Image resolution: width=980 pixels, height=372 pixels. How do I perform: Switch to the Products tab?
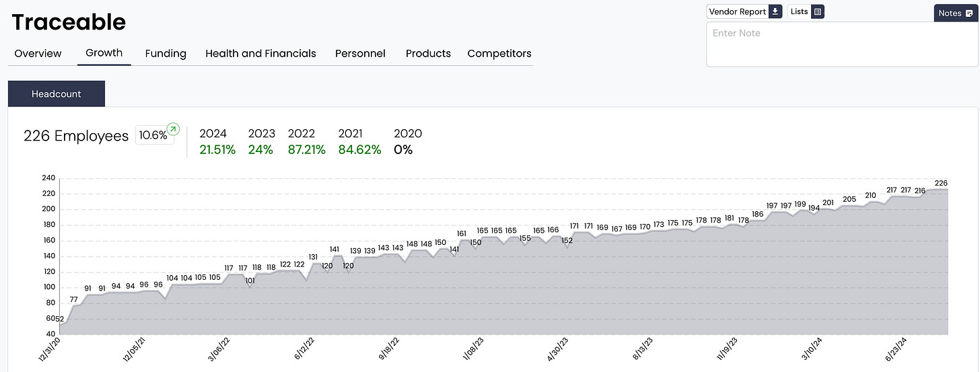[x=428, y=53]
